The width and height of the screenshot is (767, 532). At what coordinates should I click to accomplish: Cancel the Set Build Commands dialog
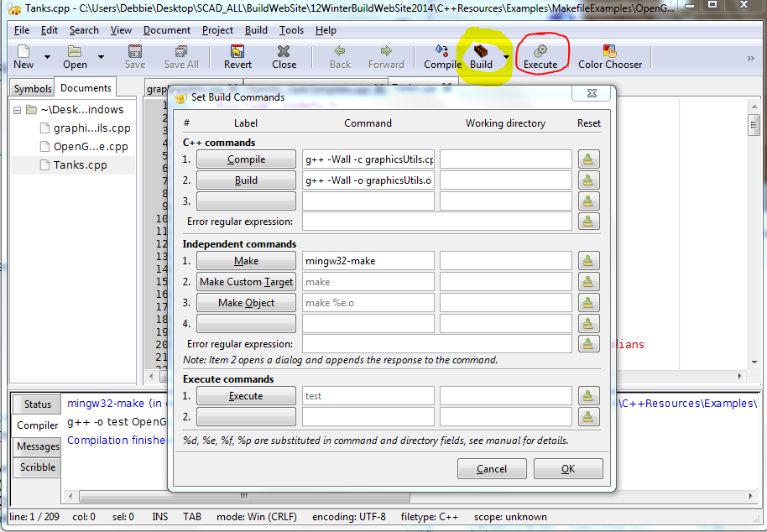(492, 468)
